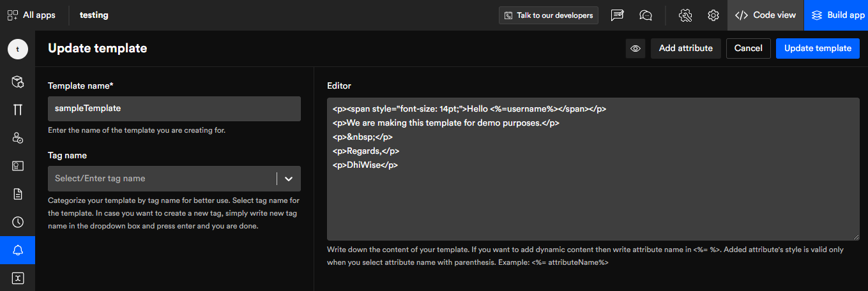This screenshot has width=868, height=291.
Task: Click the Template name input field
Action: pyautogui.click(x=174, y=108)
